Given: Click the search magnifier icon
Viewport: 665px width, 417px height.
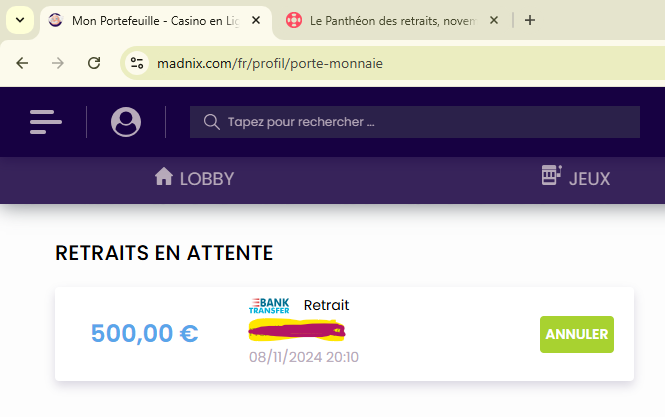Looking at the screenshot, I should (x=211, y=122).
